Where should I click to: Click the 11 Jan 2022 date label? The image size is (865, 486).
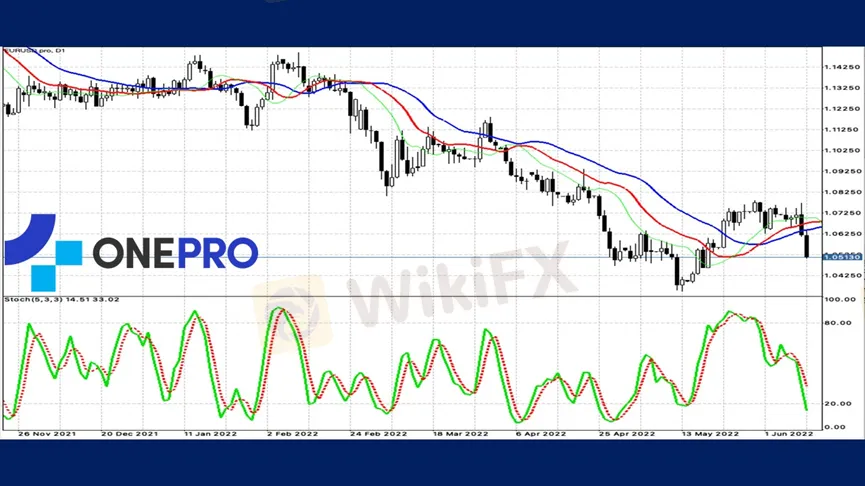[x=210, y=434]
